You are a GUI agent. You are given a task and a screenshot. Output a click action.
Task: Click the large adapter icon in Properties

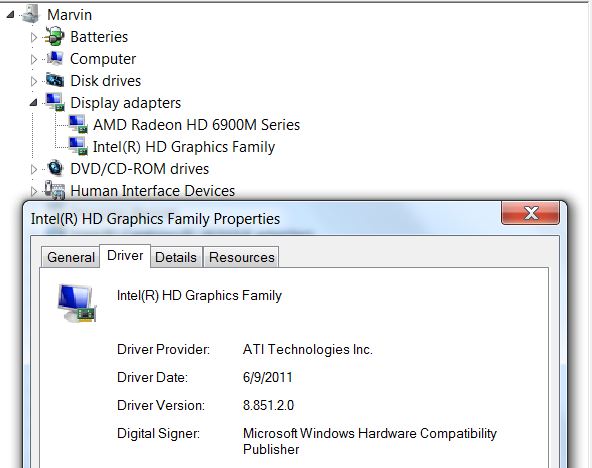77,303
